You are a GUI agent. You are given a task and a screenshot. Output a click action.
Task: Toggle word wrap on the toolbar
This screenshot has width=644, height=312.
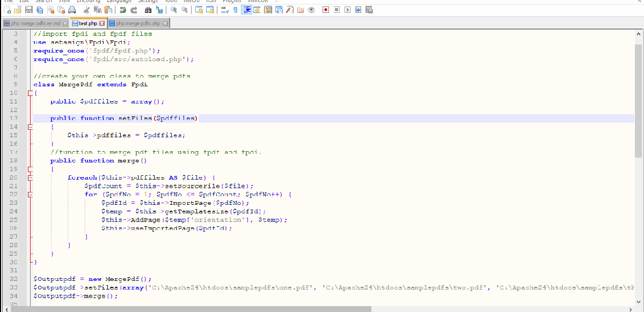(x=224, y=9)
